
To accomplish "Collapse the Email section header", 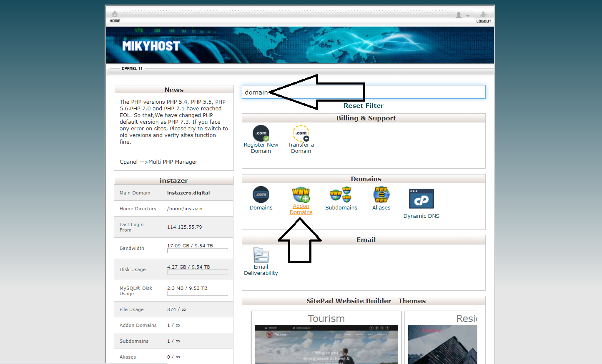I will [364, 240].
